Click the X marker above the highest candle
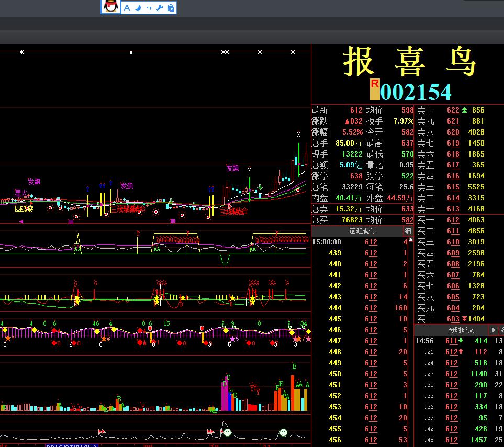 pyautogui.click(x=298, y=135)
